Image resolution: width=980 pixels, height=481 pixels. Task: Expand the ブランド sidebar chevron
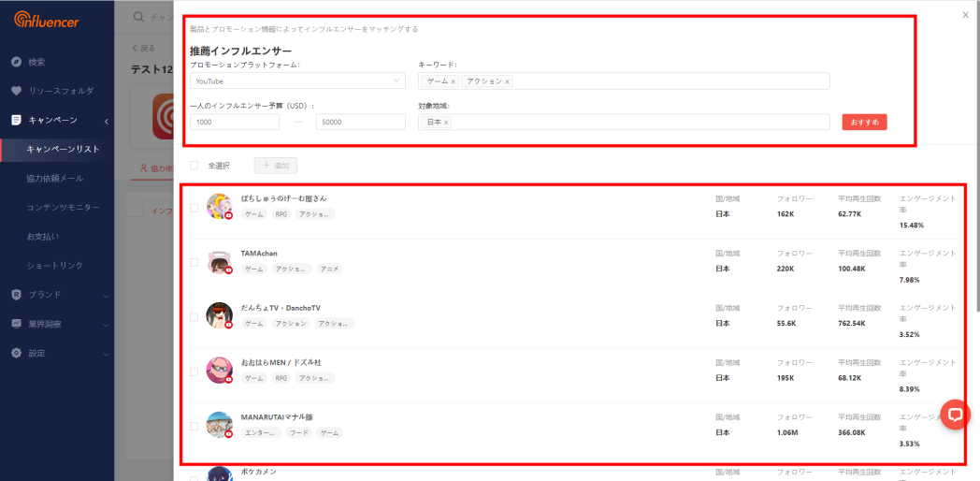point(107,295)
